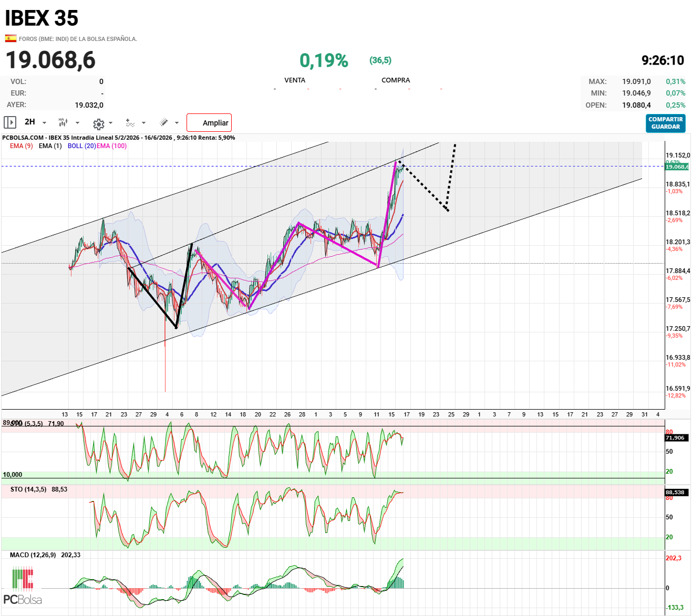Click the Ampliar button
The width and height of the screenshot is (692, 616).
(x=209, y=123)
